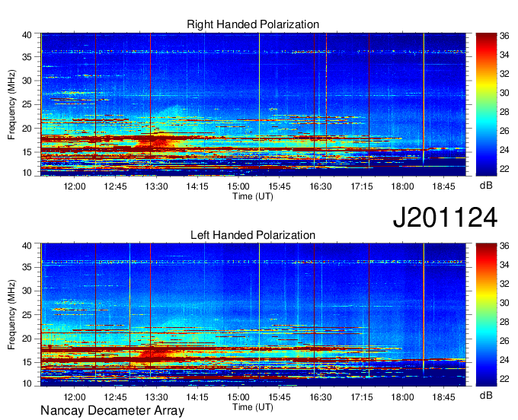Click the 17:15 tick label on the bottom time axis
Viewport: 518px width, 420px height.
(x=361, y=397)
